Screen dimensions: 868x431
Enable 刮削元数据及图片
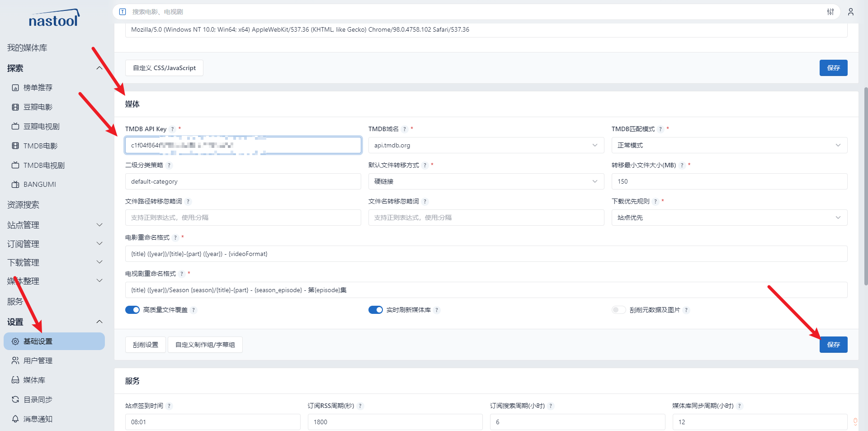tap(618, 310)
